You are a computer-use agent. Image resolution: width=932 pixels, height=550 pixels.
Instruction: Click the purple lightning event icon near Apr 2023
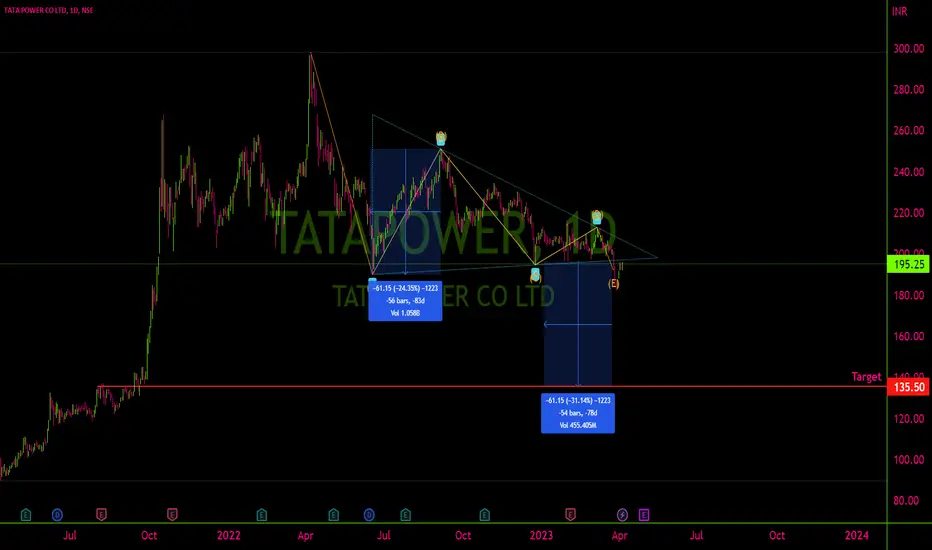tap(622, 514)
